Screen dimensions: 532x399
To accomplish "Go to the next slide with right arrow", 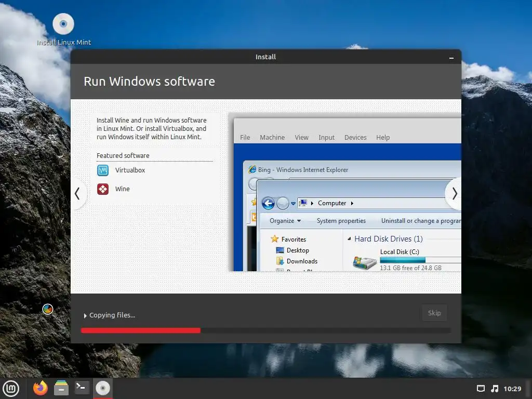I will click(454, 193).
